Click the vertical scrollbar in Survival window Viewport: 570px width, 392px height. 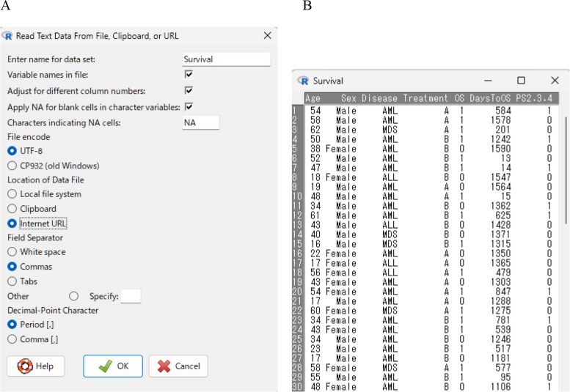coord(566,170)
